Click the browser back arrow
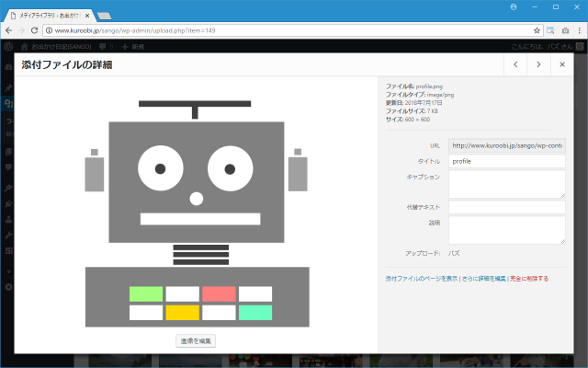 pos(9,30)
